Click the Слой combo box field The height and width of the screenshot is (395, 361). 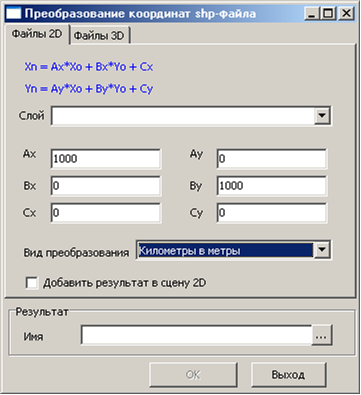[191, 116]
